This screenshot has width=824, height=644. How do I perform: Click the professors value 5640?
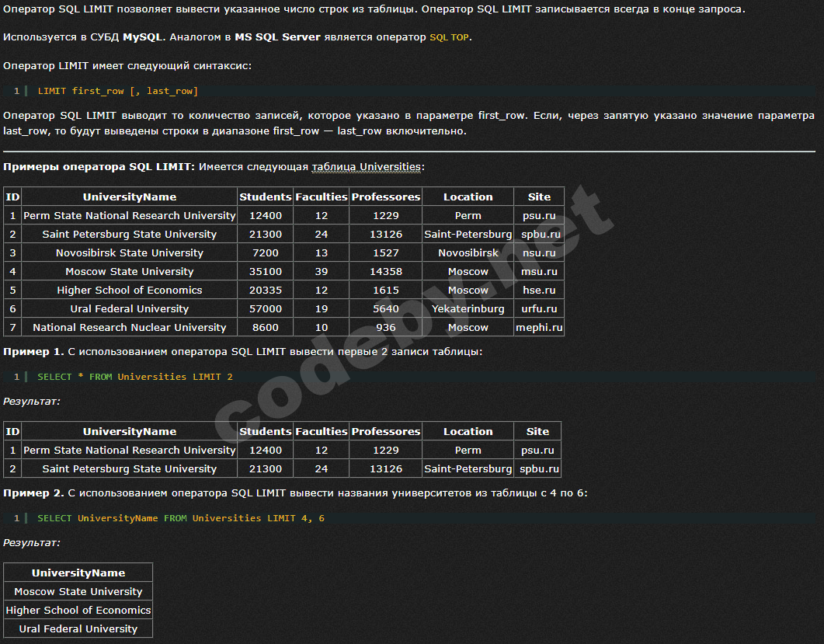(x=386, y=309)
